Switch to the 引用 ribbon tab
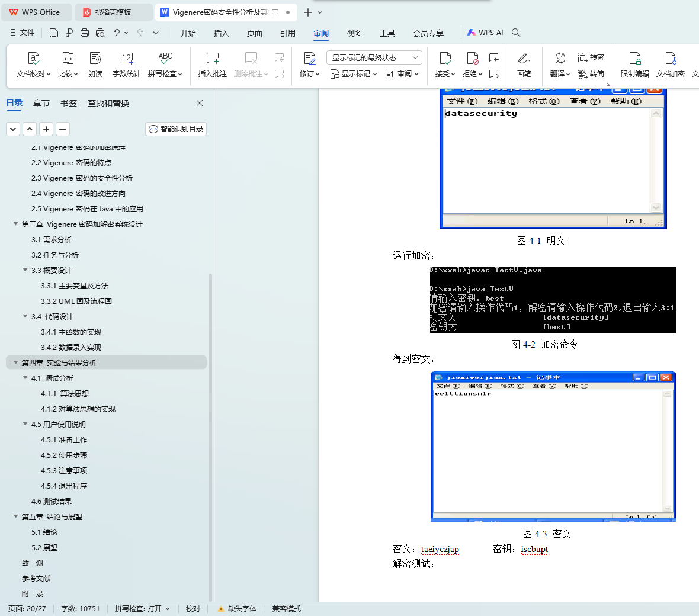Screen dimensions: 699x616 [287, 33]
